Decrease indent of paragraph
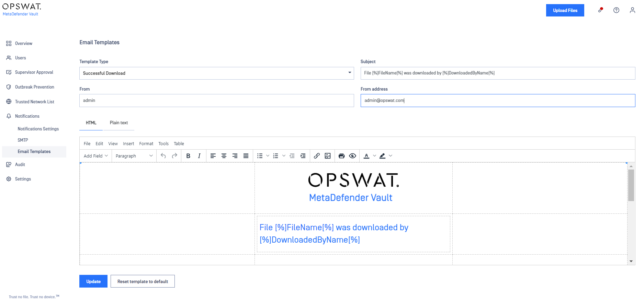This screenshot has width=644, height=303. coord(292,156)
